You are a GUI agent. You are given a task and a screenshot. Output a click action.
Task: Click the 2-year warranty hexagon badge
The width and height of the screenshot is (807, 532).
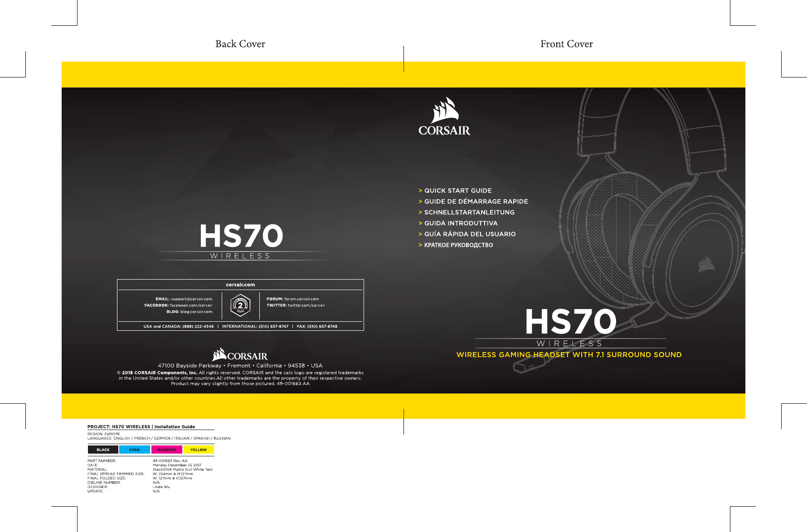pyautogui.click(x=240, y=305)
